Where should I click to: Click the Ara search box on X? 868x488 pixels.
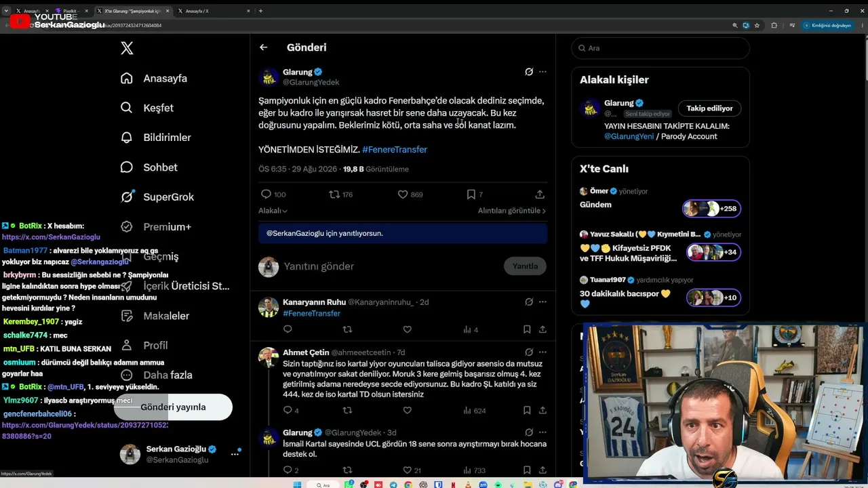(660, 48)
